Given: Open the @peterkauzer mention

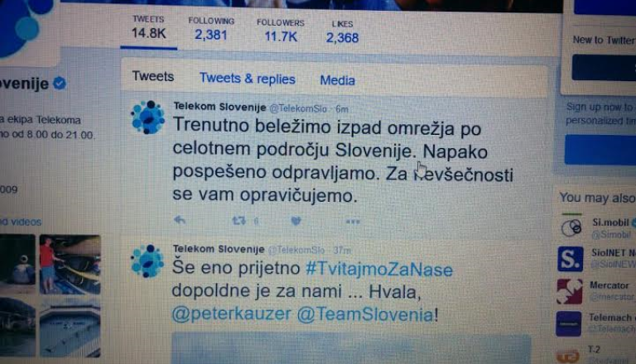Looking at the screenshot, I should click(x=231, y=314).
